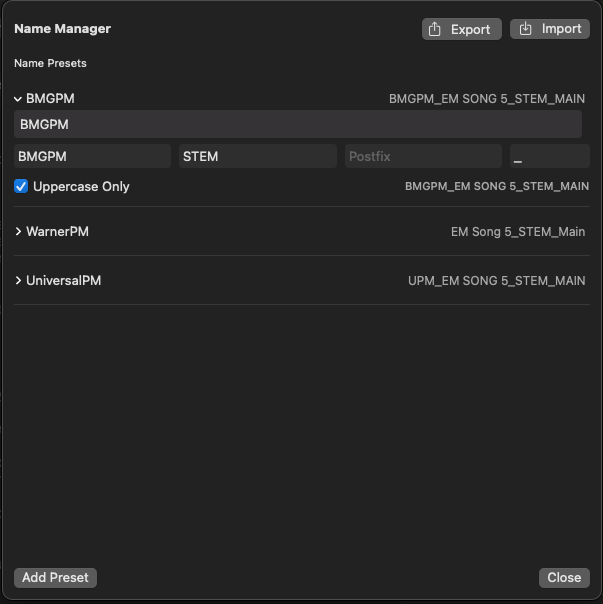The width and height of the screenshot is (603, 604).
Task: Click preview text beside Uppercase Only
Action: pyautogui.click(x=497, y=186)
